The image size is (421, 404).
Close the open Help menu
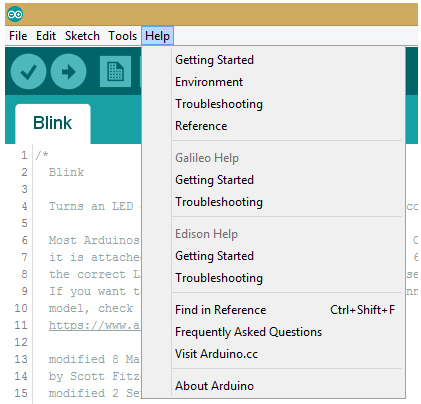pyautogui.click(x=157, y=36)
